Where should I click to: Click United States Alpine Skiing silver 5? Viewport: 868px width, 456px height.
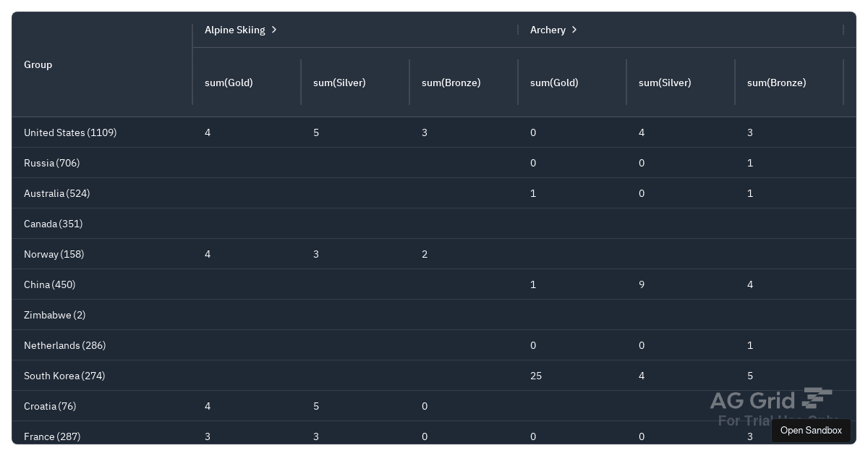(x=316, y=132)
